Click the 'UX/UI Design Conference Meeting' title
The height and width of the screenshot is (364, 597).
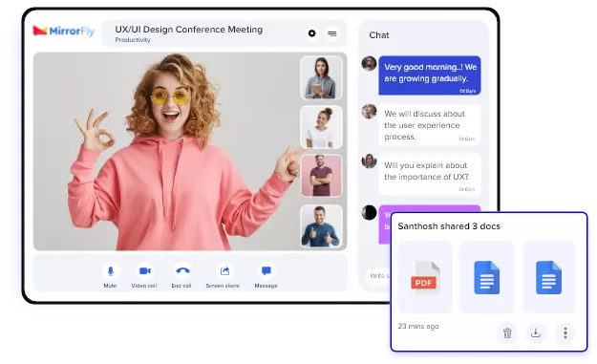[189, 30]
